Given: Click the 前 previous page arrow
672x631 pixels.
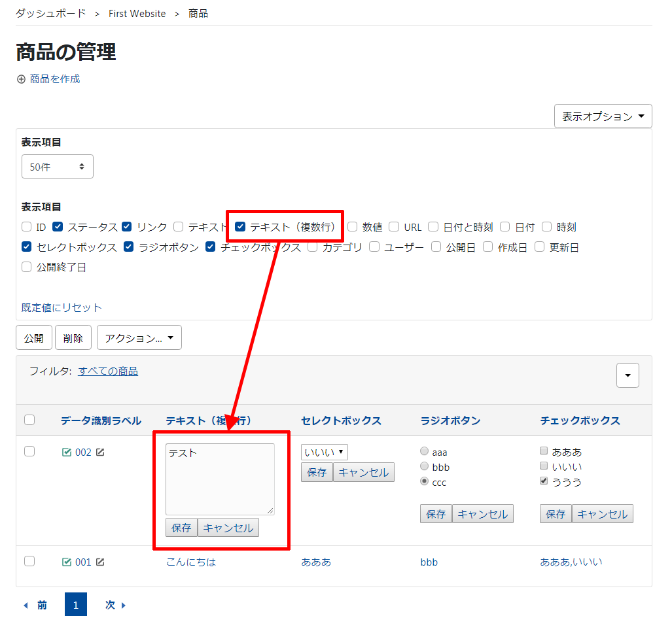Looking at the screenshot, I should [26, 605].
